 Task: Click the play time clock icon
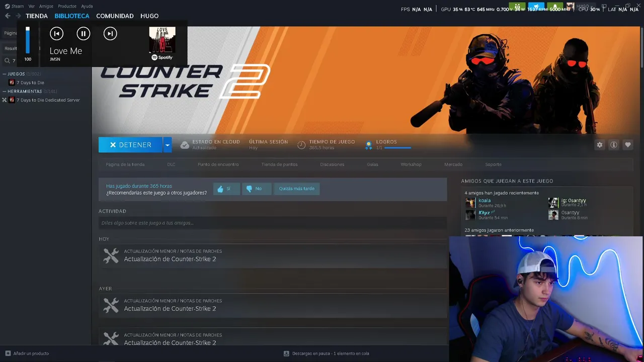(x=301, y=145)
